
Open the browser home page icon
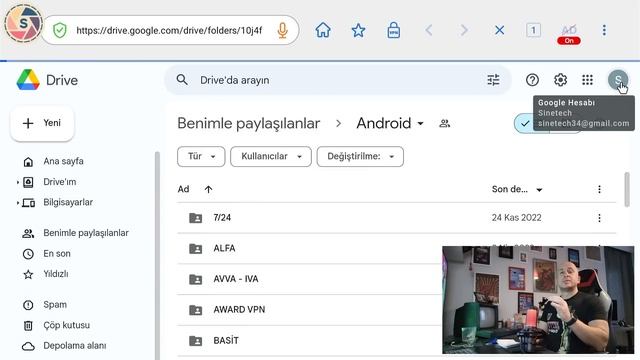(323, 30)
